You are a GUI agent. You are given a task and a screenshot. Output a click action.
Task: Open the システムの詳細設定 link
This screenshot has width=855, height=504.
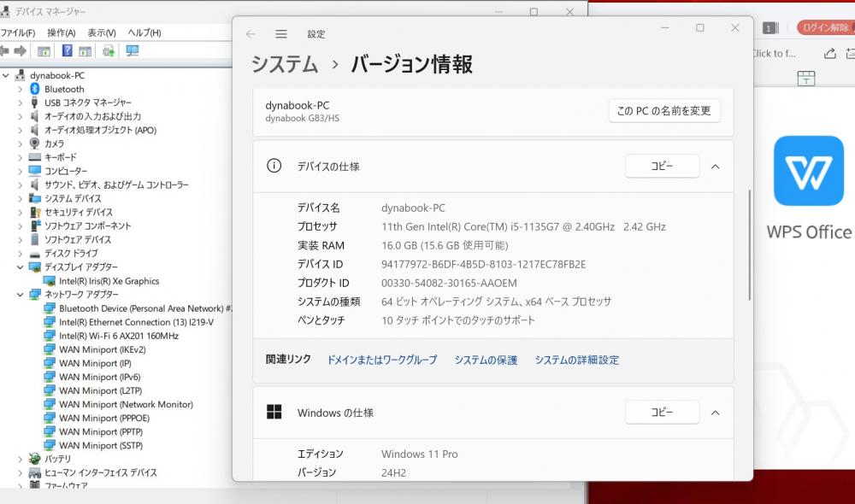[x=577, y=360]
